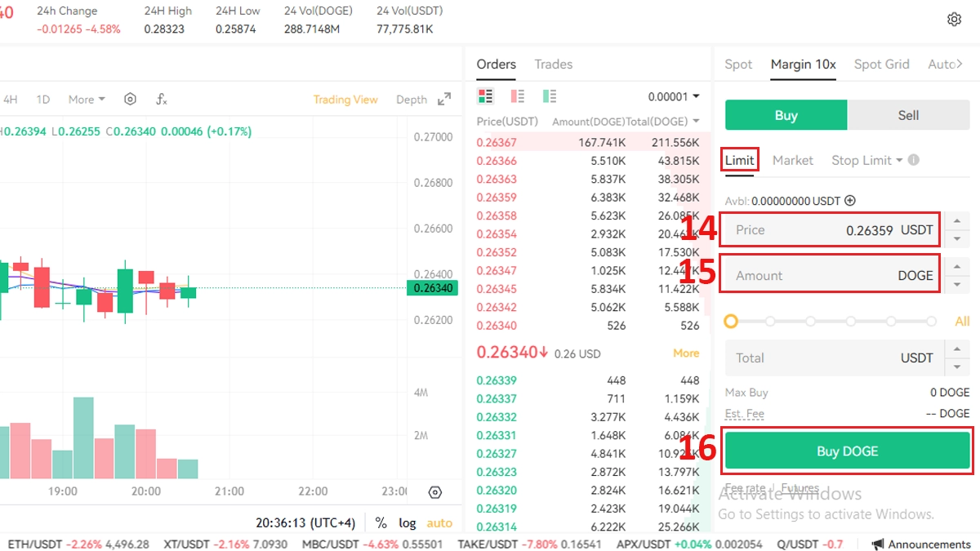Open the settings gear in top-right corner
Screen dimensions: 980x551
[954, 20]
